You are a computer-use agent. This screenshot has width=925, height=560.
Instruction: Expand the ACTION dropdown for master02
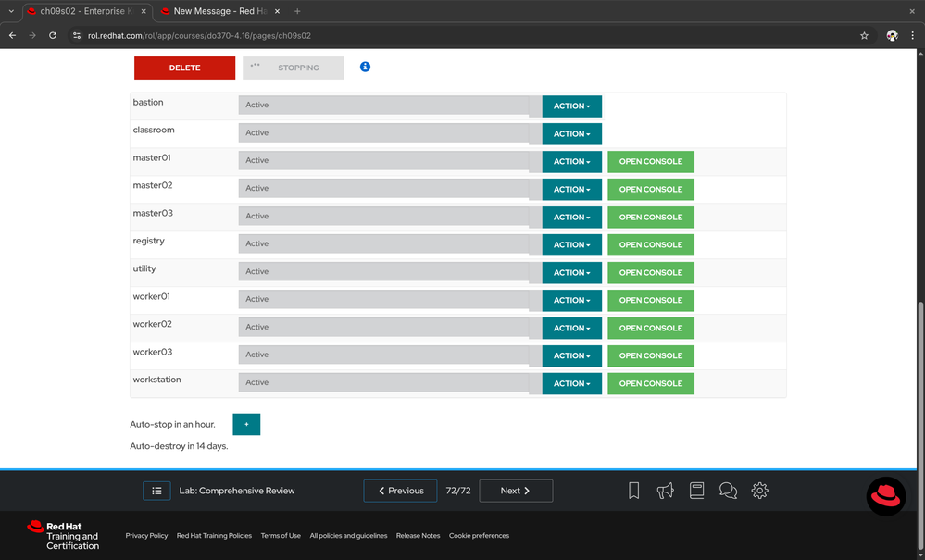(571, 190)
